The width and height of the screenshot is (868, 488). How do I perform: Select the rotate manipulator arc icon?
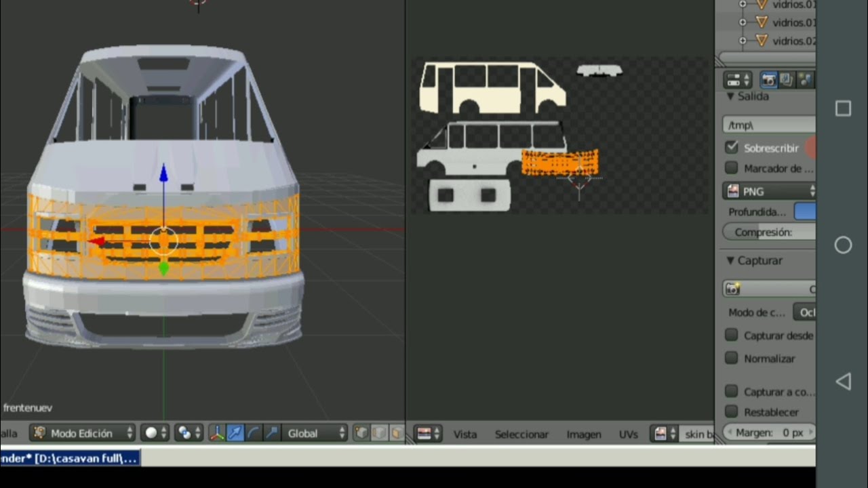click(x=254, y=433)
